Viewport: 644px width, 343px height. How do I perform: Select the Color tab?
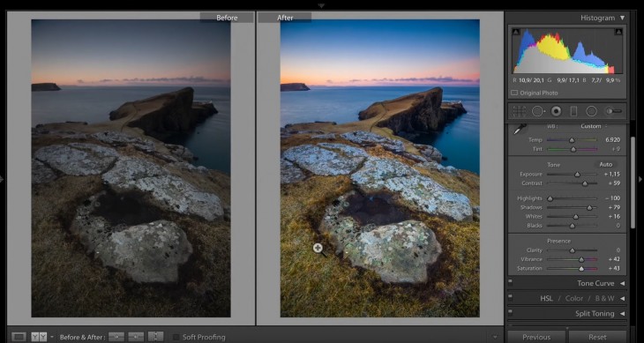pos(574,299)
